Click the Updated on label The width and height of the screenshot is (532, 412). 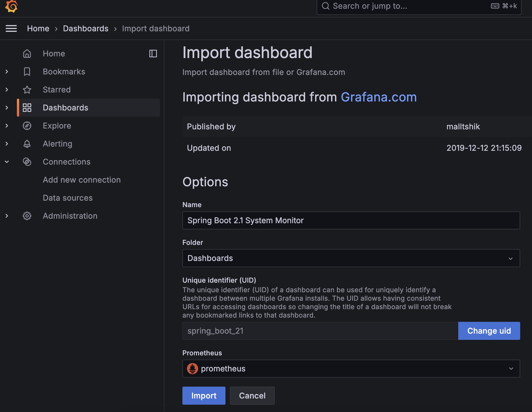(209, 148)
